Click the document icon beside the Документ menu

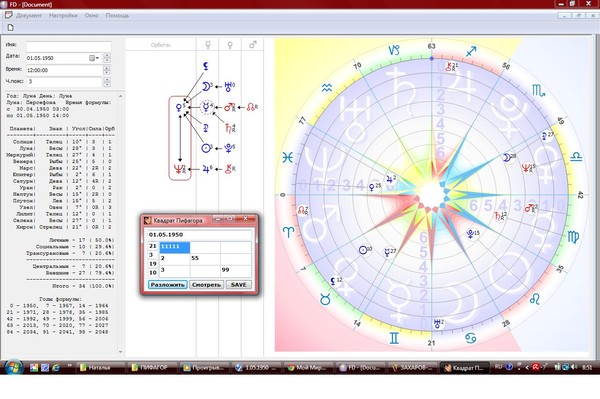pos(8,15)
